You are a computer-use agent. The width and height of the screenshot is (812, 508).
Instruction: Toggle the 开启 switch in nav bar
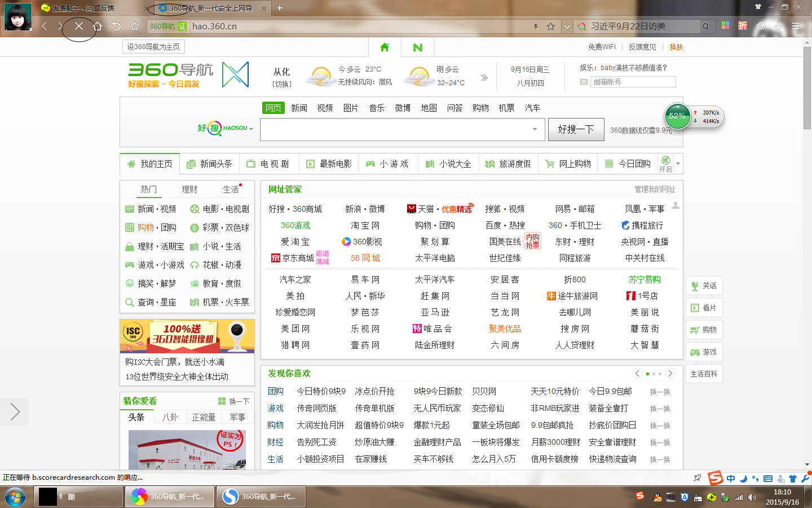[665, 164]
